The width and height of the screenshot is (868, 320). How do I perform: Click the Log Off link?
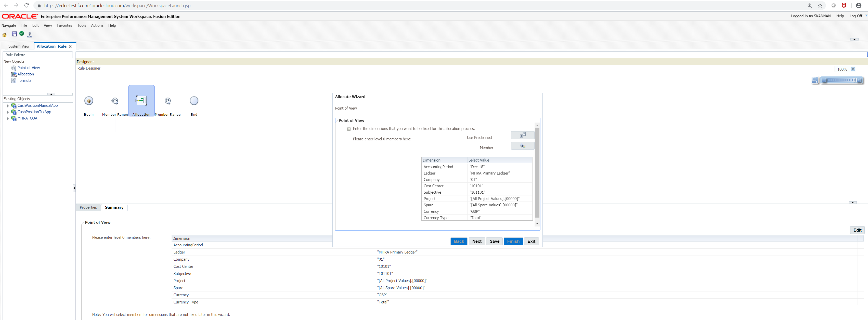click(856, 16)
